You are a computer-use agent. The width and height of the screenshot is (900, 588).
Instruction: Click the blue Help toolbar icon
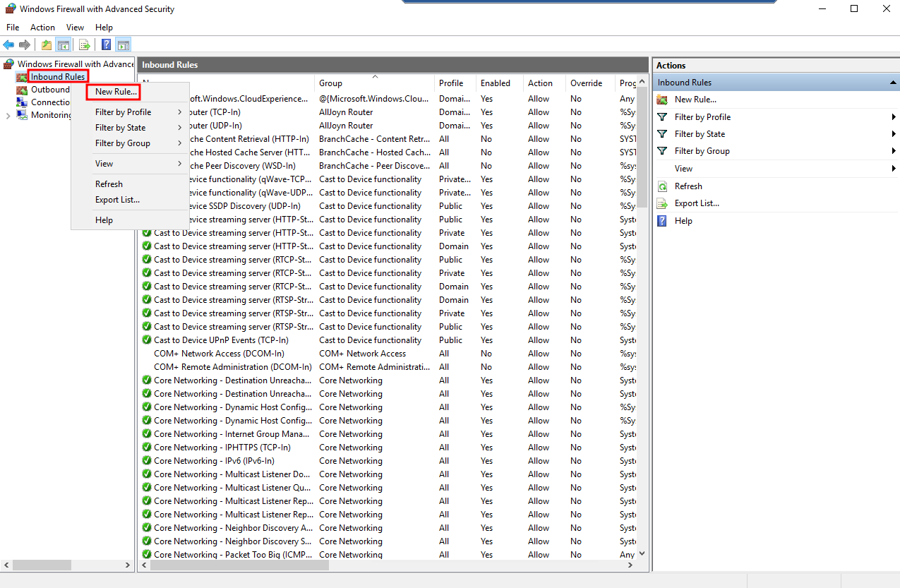(106, 45)
